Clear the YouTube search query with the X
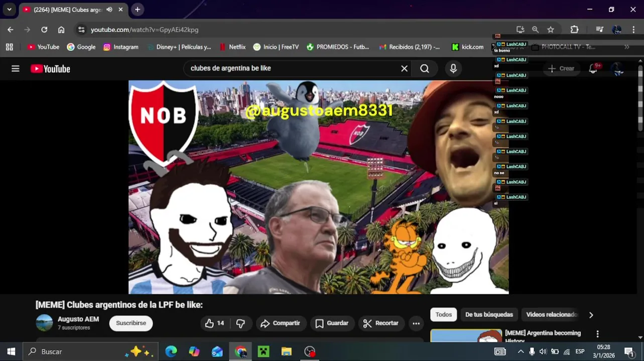The image size is (644, 361). tap(404, 69)
